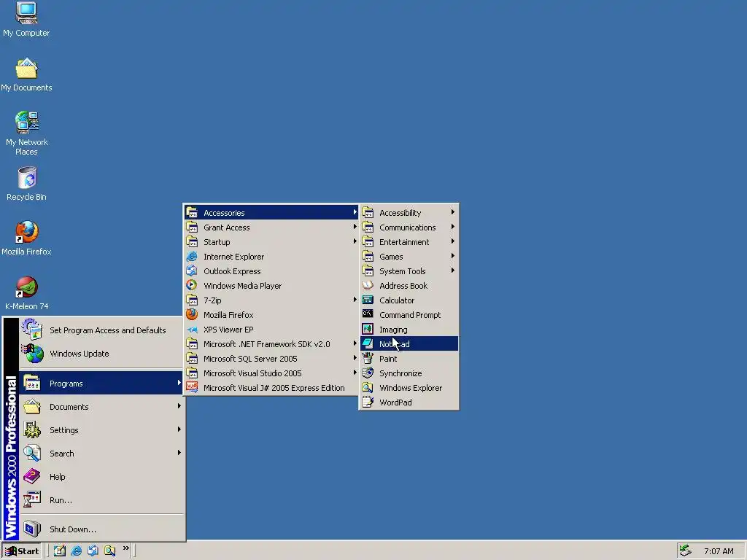Click the Programs submenu arrow
Screen dimensions: 747x560
pos(179,383)
